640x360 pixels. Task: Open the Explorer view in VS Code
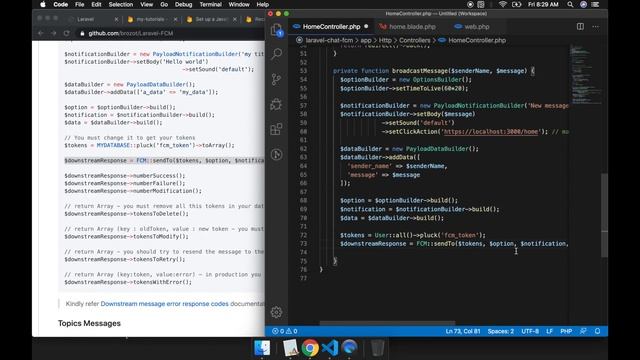(x=276, y=30)
